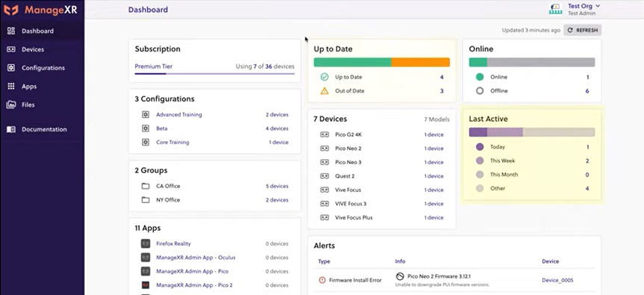Click the ManageXR logo icon
This screenshot has height=295, width=644.
[x=11, y=10]
